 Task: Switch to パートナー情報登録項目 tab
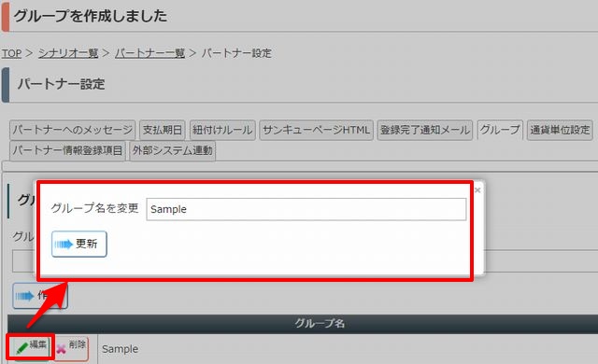[x=67, y=150]
